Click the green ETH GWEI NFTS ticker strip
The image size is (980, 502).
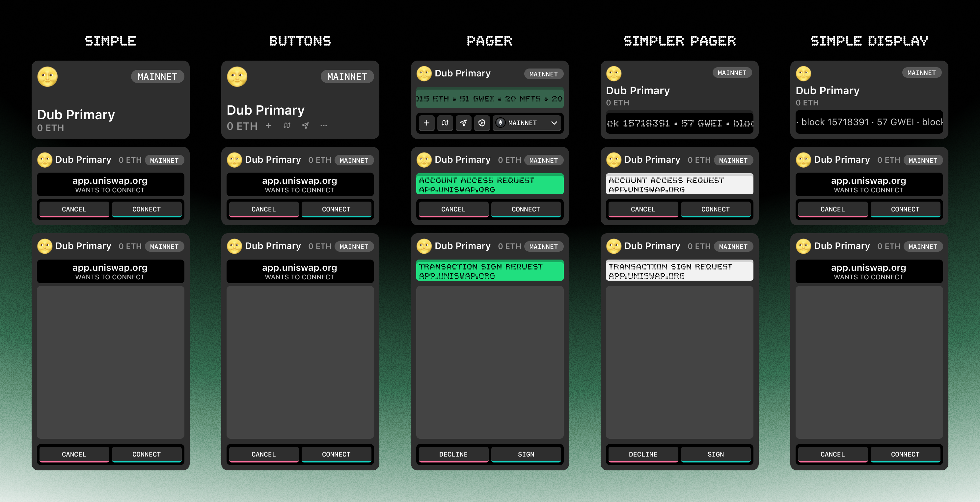pyautogui.click(x=490, y=99)
